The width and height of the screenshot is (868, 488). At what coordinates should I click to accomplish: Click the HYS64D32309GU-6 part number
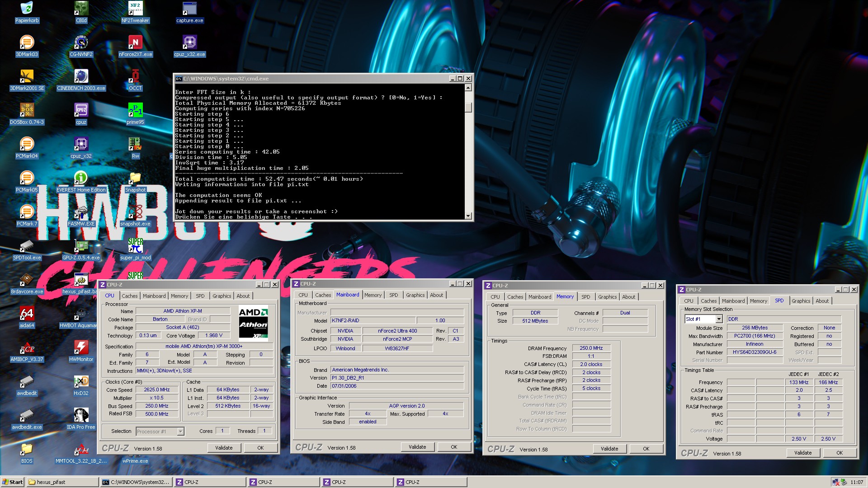(755, 352)
